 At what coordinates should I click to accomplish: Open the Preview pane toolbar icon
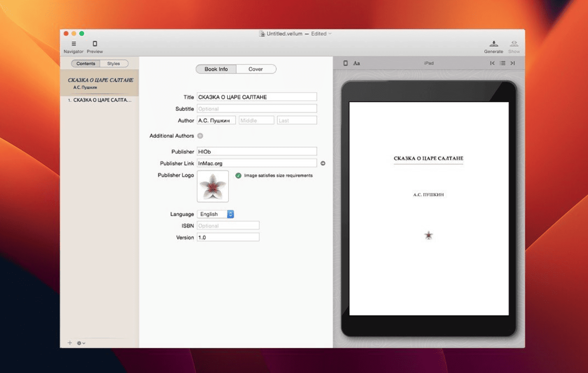[95, 44]
